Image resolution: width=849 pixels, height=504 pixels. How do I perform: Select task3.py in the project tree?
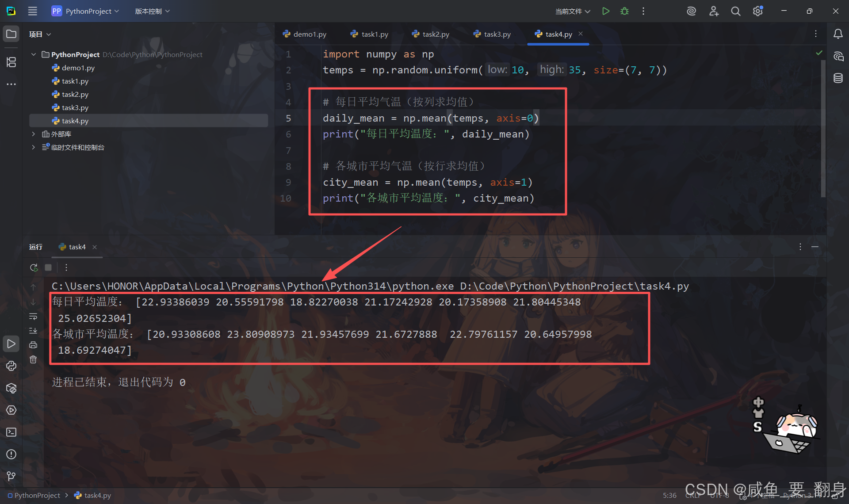pos(75,107)
